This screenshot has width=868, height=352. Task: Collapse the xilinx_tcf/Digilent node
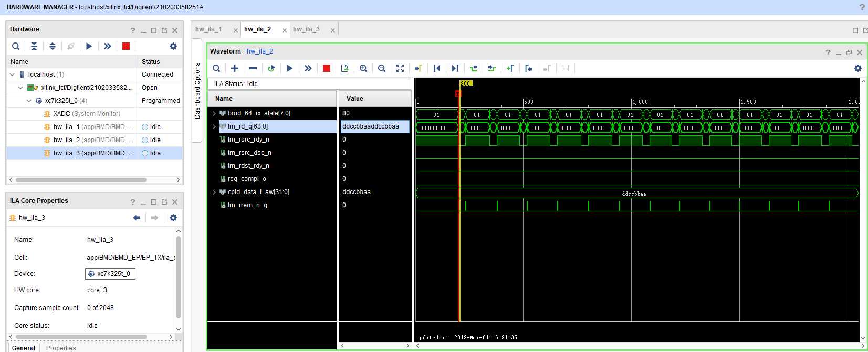[20, 88]
